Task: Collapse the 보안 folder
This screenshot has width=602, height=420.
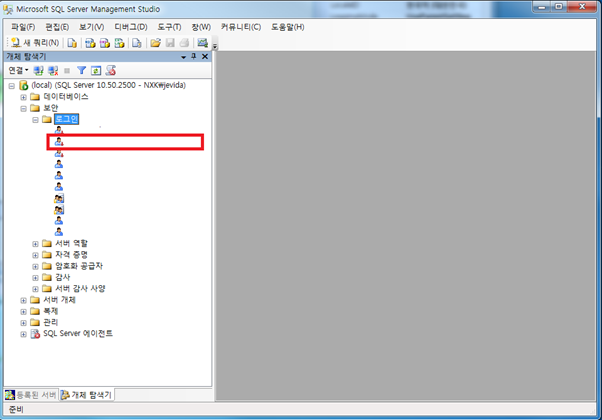Action: point(23,109)
